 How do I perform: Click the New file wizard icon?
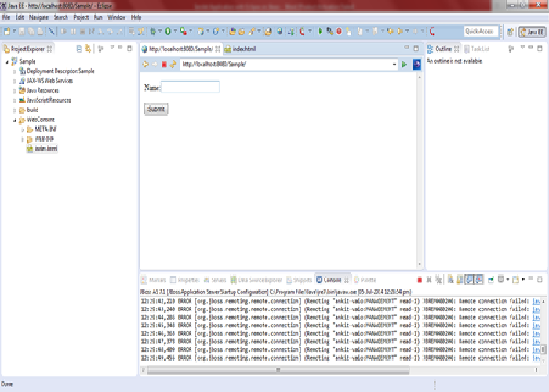[x=7, y=31]
